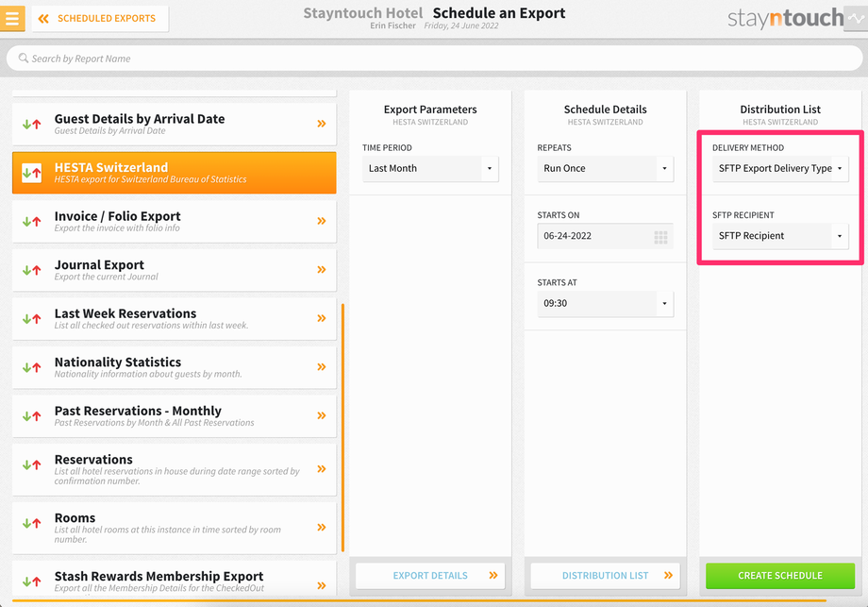Click the export list vertical scrollbar
The width and height of the screenshot is (868, 607).
click(x=343, y=428)
